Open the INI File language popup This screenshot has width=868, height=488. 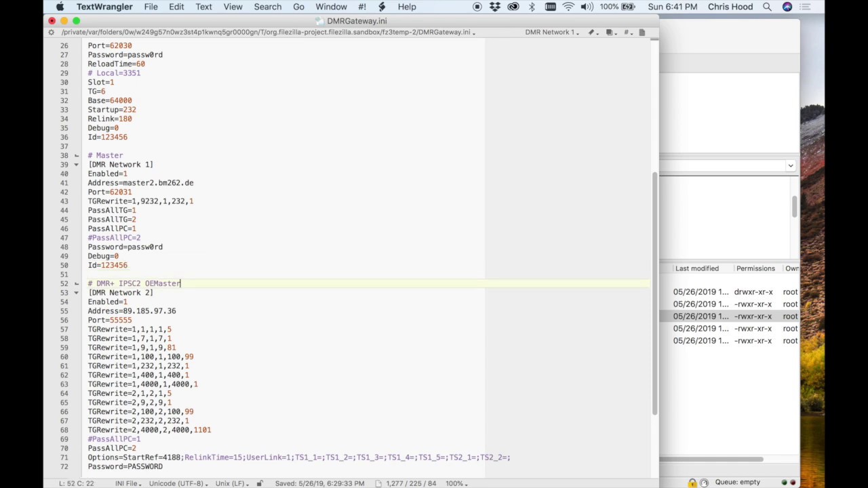tap(129, 483)
